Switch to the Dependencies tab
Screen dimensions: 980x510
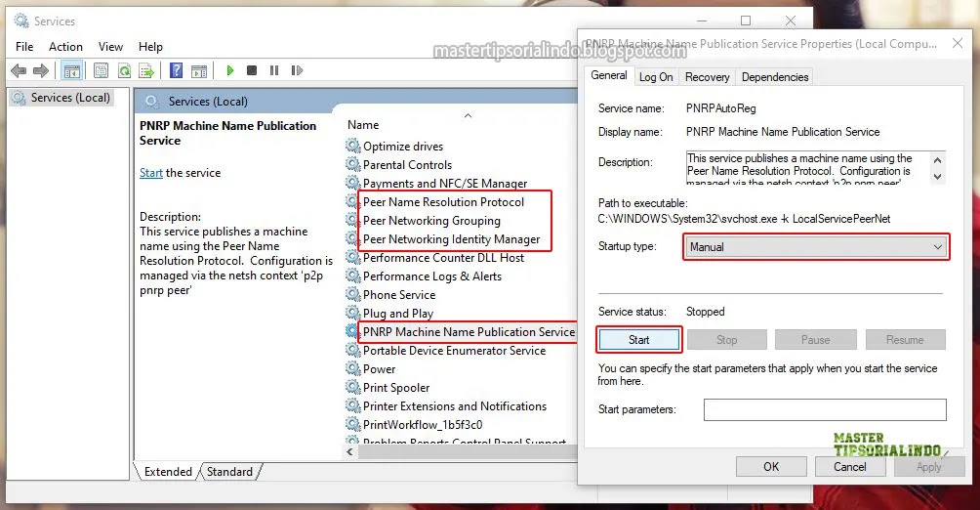coord(775,77)
